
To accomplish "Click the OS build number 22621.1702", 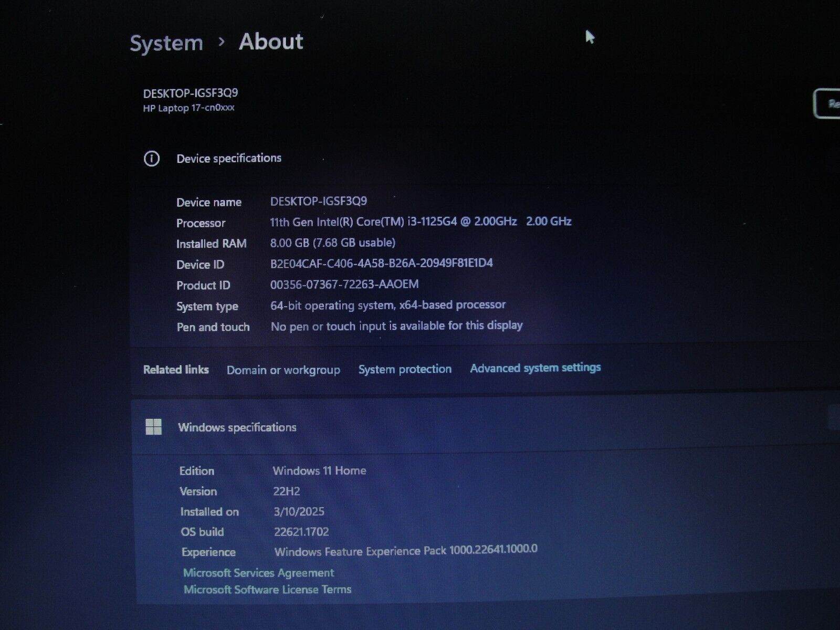I will [301, 532].
